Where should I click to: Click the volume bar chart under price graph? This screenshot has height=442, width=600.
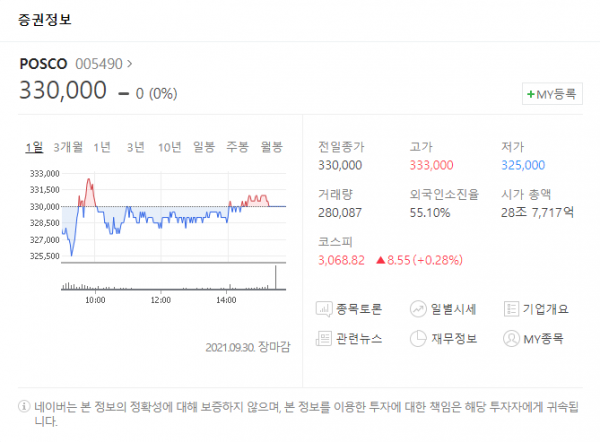click(174, 278)
